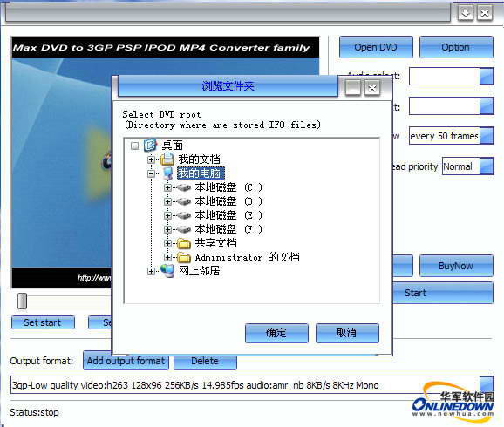Screen dimensions: 504x427
Task: Click the down-arrow button in main title bar
Action: [465, 13]
